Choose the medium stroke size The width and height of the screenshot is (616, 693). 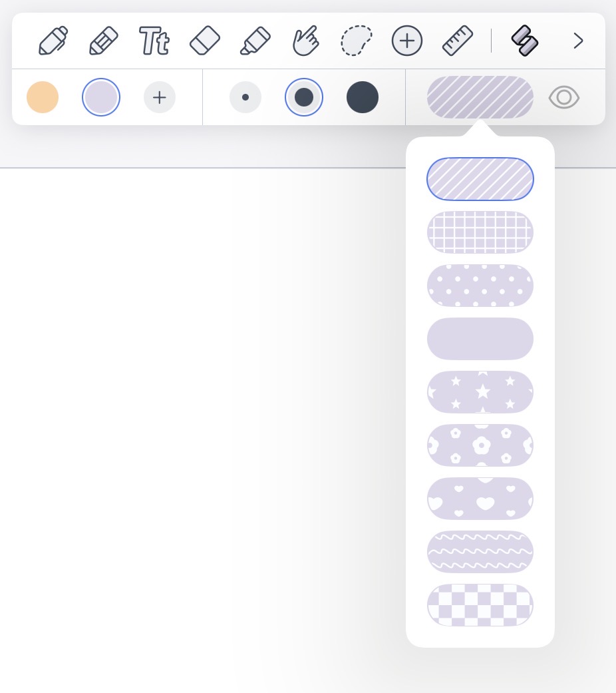pos(304,97)
